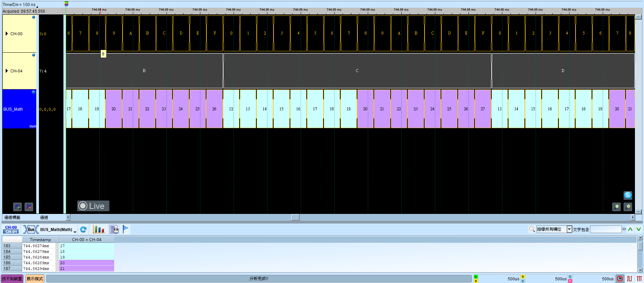This screenshot has width=644, height=283.
Task: Click the red triple-arrow edge icon
Action: pos(639,279)
